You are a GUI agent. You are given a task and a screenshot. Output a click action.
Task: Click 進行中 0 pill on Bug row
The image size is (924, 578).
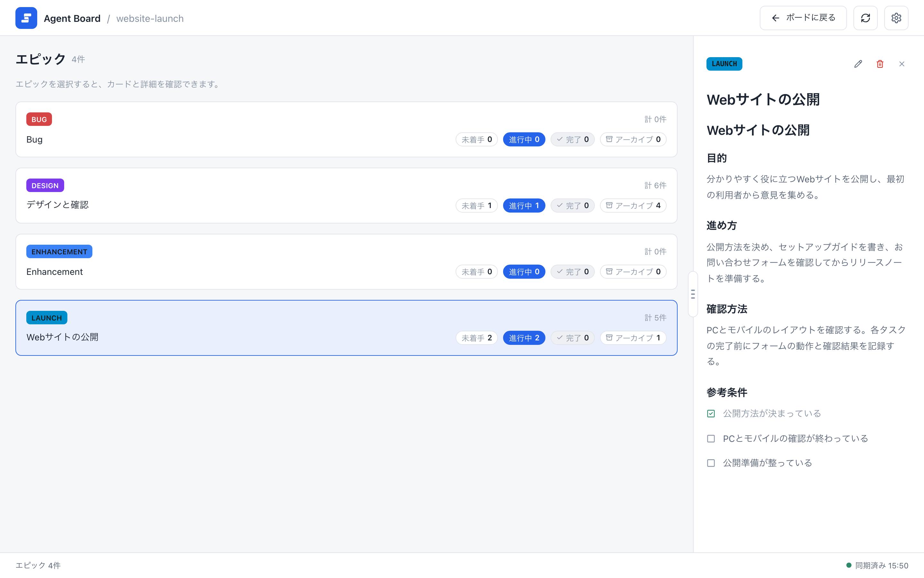[x=524, y=140]
